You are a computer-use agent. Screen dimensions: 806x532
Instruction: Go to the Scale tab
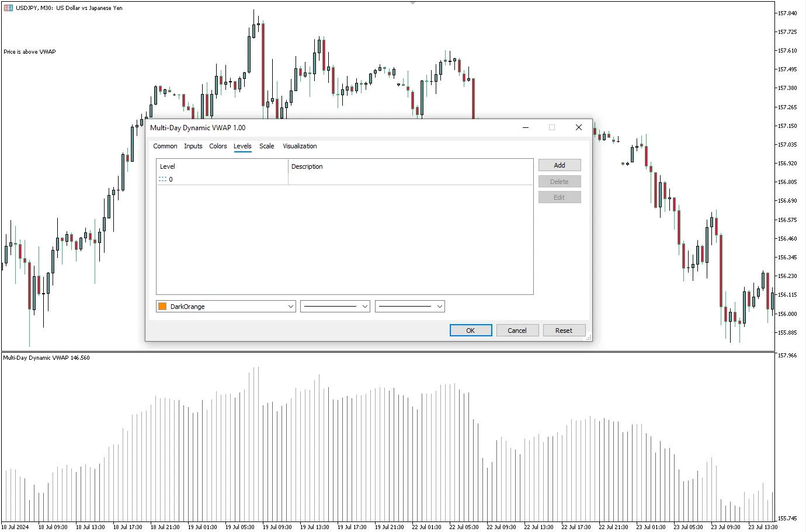[x=267, y=146]
